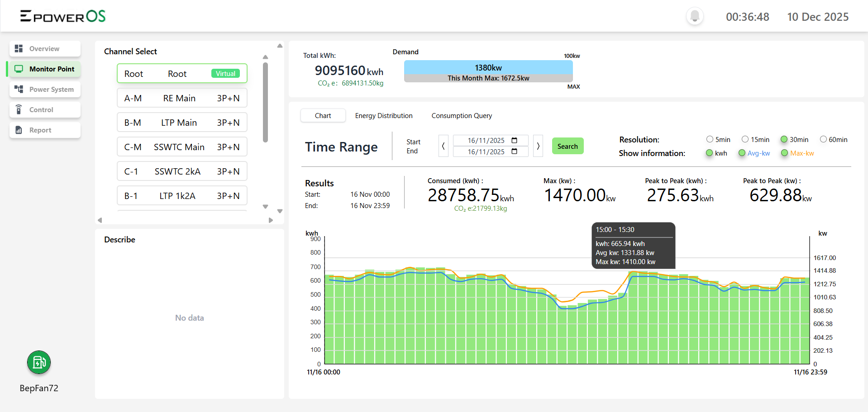Disable the Max-kw display option
The height and width of the screenshot is (412, 868).
pyautogui.click(x=785, y=153)
